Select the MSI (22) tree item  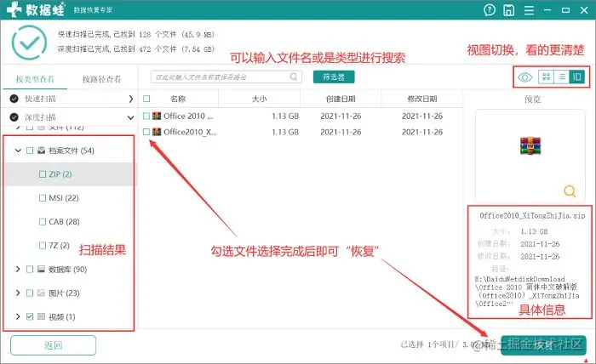click(x=64, y=198)
